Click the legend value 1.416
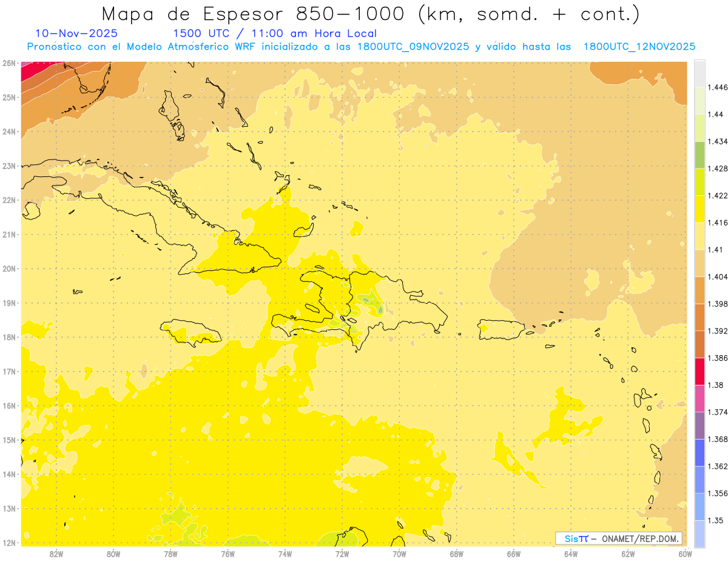 point(718,222)
